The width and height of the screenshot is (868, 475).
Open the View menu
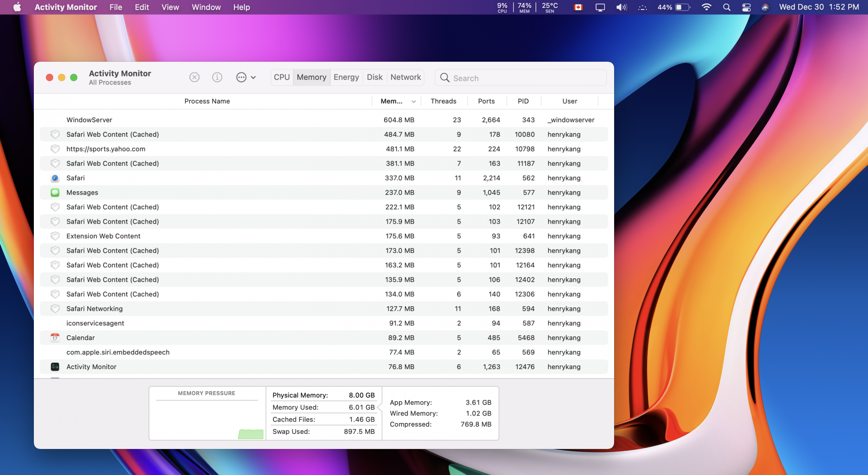tap(170, 7)
